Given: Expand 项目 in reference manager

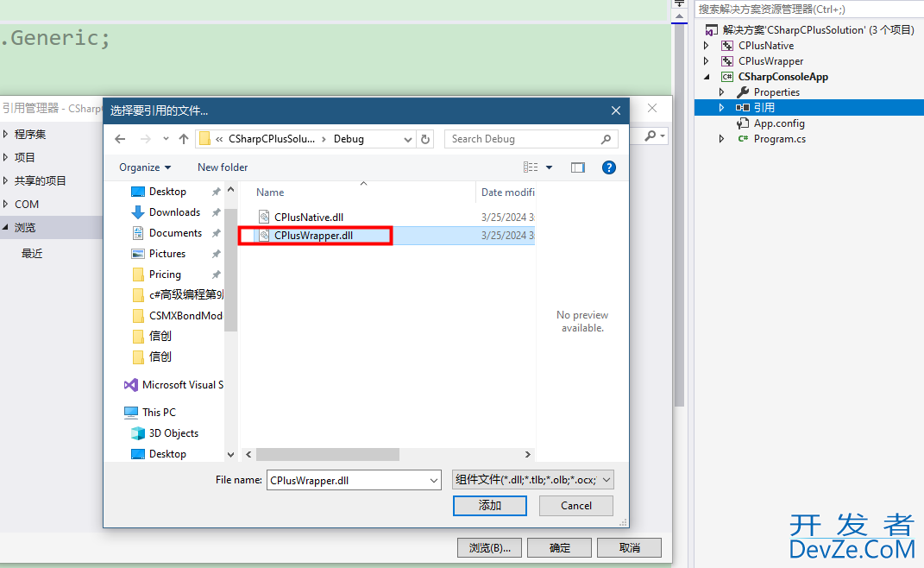Looking at the screenshot, I should pyautogui.click(x=5, y=157).
